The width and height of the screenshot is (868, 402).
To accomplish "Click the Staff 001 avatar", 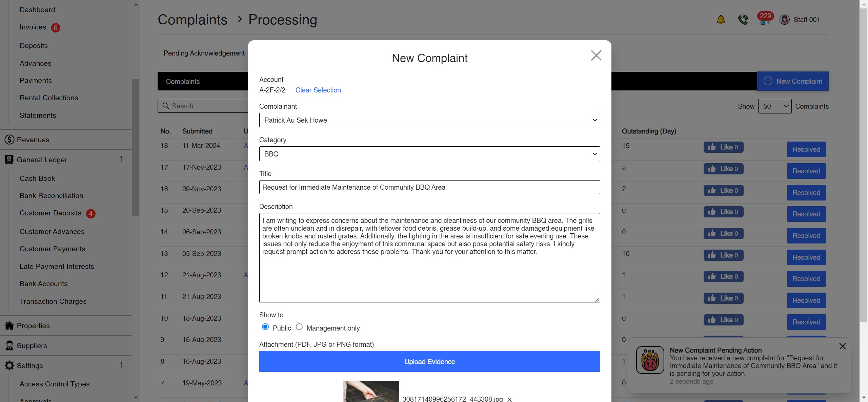I will tap(785, 19).
